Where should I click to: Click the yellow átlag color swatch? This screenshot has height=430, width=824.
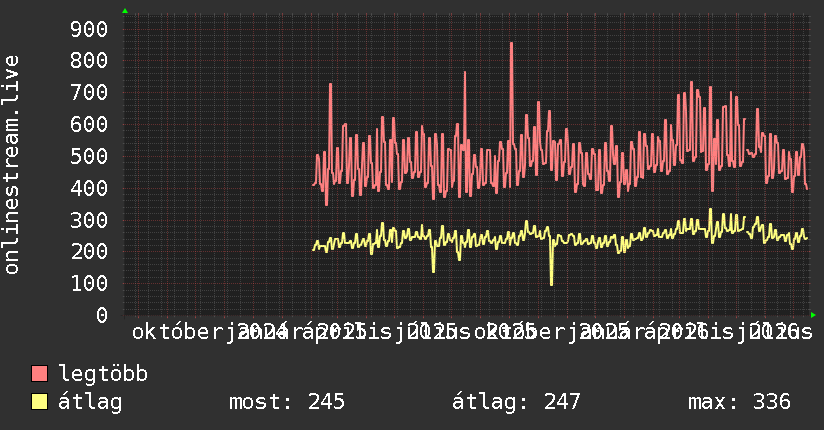39,402
